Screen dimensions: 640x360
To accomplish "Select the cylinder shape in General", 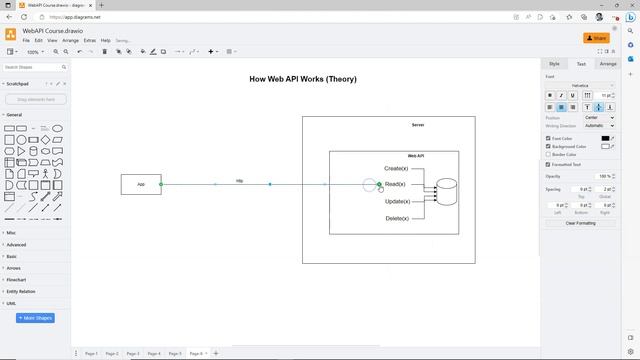I will pos(33,151).
